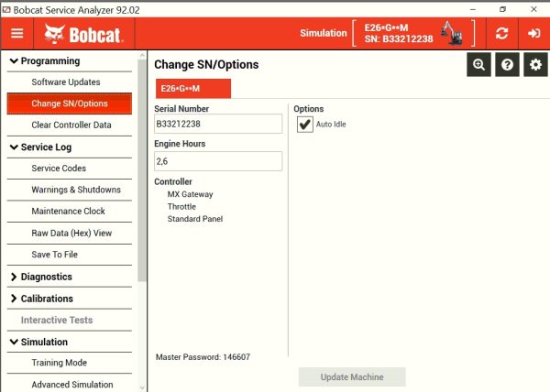Image resolution: width=550 pixels, height=392 pixels.
Task: Collapse the Simulation section
Action: pyautogui.click(x=14, y=342)
